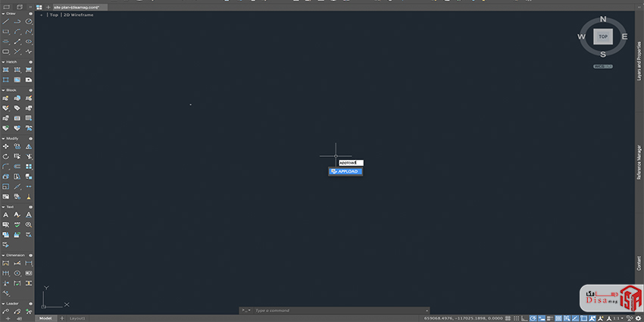Collapse the Draw panel section
This screenshot has width=644, height=322.
pos(3,14)
